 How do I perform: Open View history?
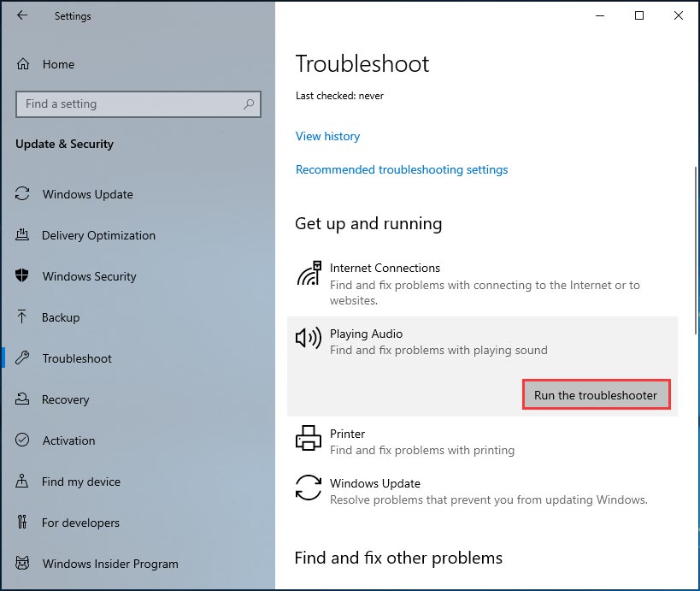point(327,136)
